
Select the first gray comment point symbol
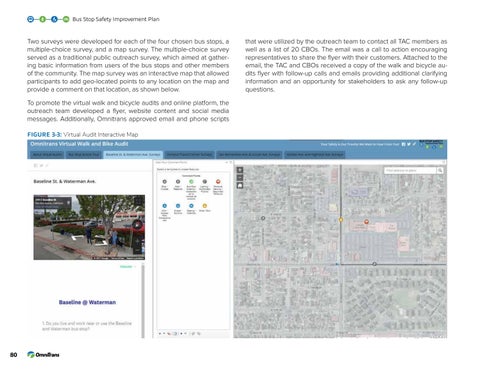point(164,182)
